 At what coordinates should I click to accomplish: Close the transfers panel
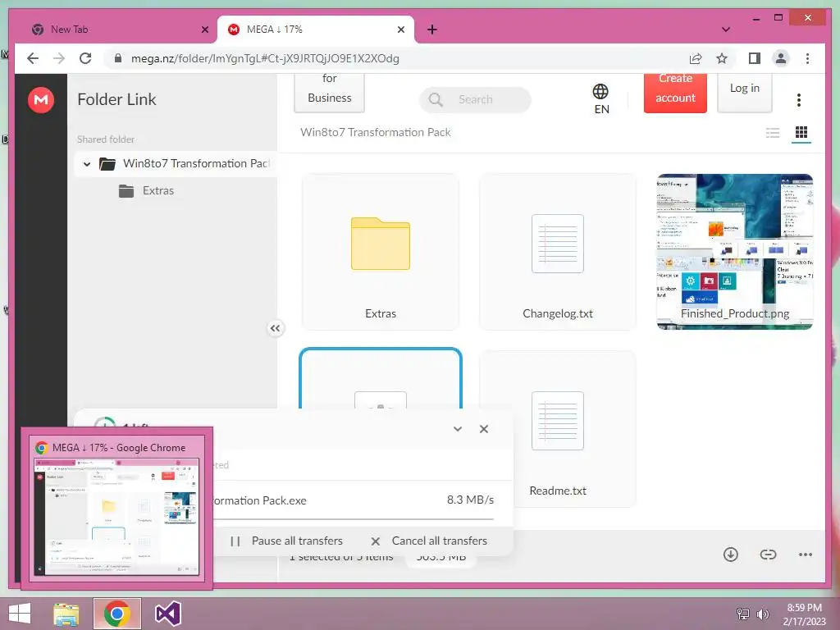484,429
